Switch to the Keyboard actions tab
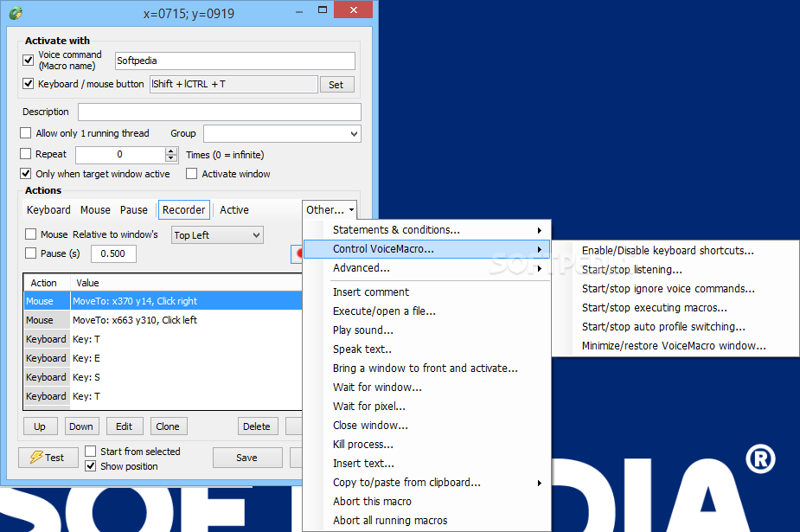 click(48, 209)
